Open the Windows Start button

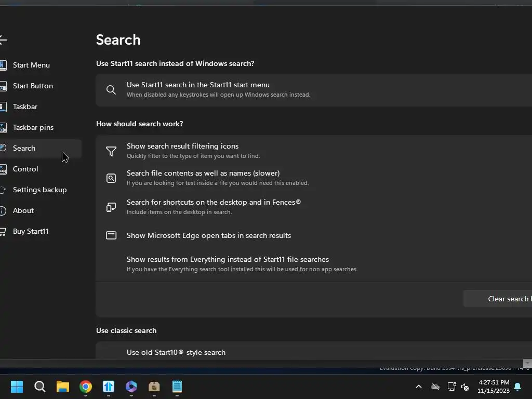coord(17,387)
